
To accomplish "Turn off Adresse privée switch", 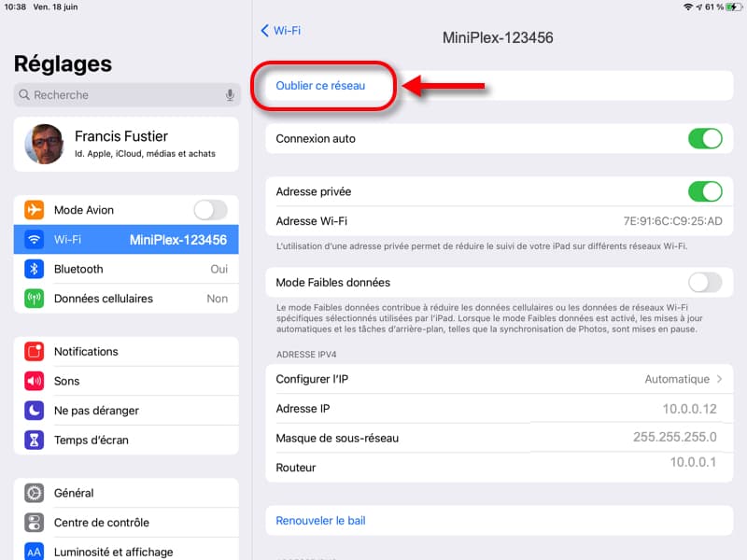I will pyautogui.click(x=705, y=191).
